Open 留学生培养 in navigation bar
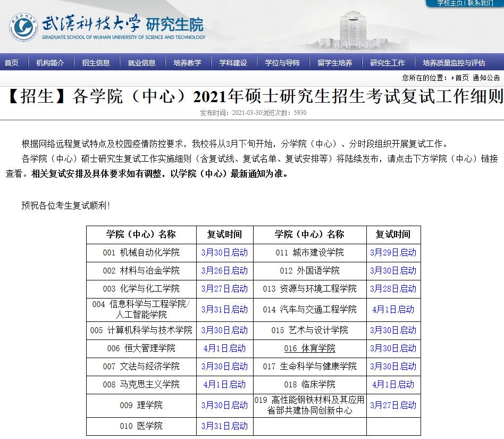 (335, 63)
